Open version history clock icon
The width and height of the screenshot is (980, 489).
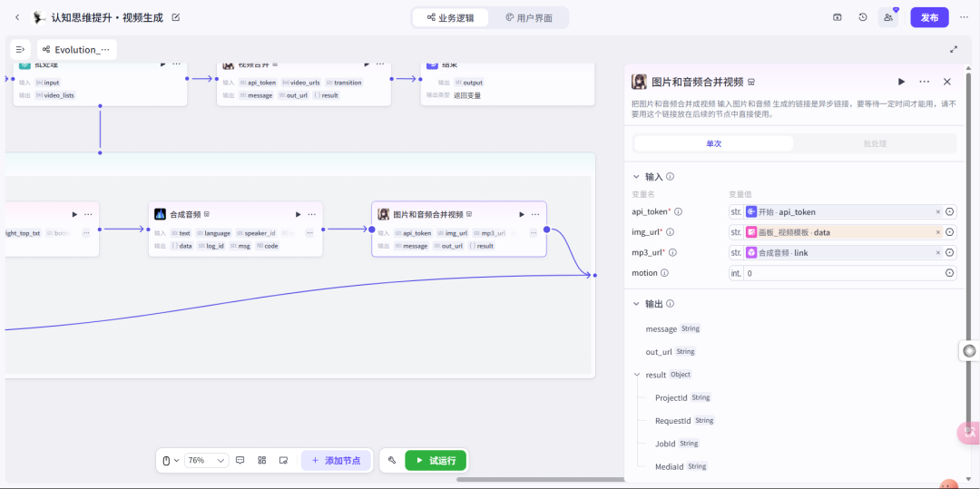(x=863, y=17)
